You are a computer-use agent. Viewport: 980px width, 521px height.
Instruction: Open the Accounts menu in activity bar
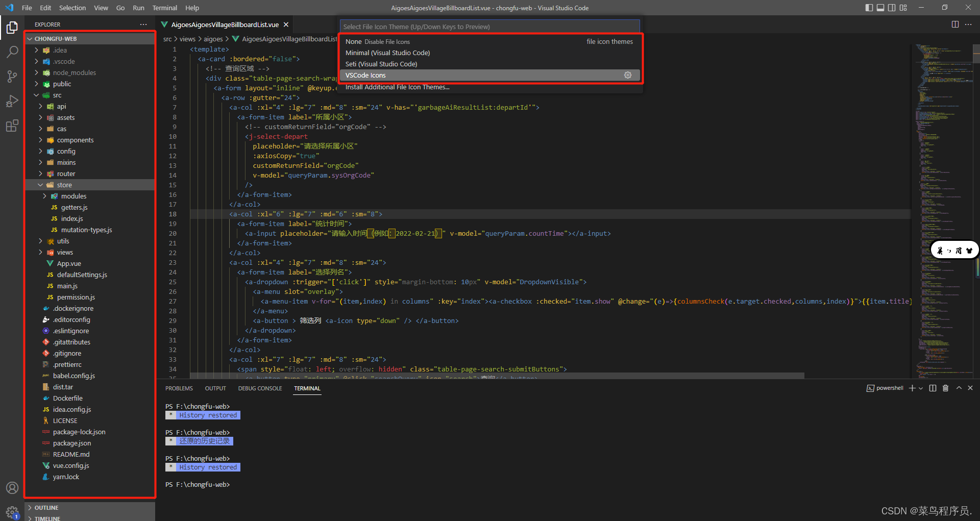click(x=12, y=488)
